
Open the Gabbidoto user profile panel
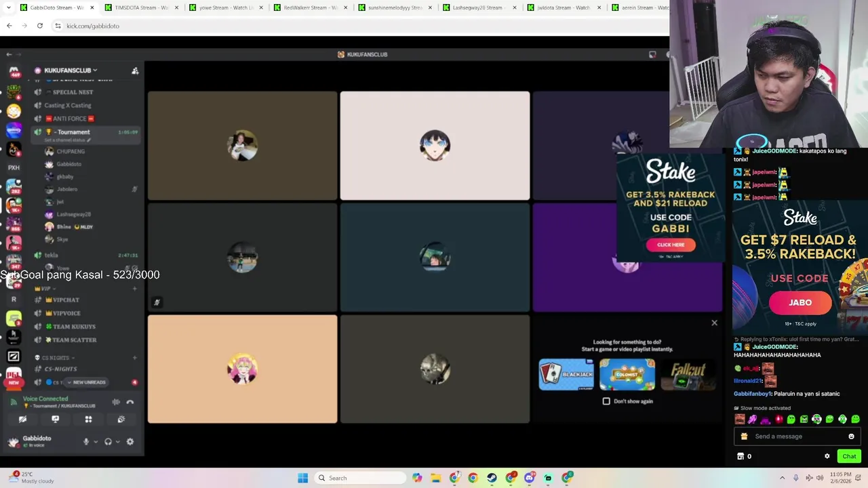(41, 441)
